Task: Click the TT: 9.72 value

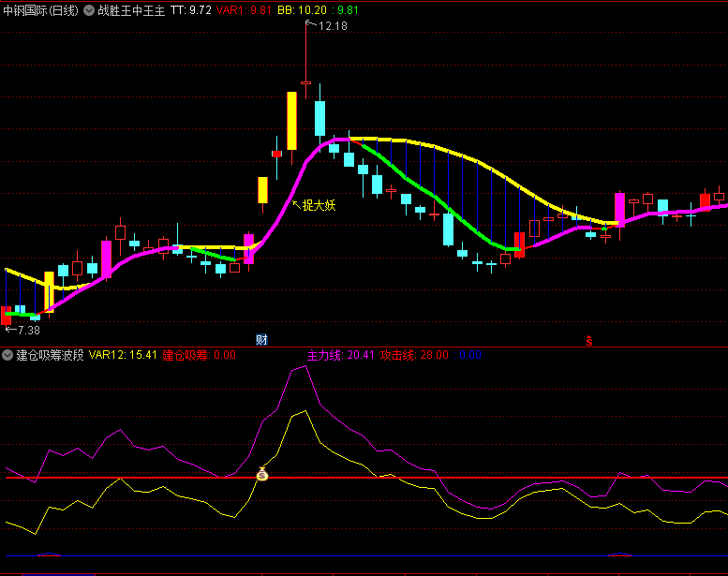Action: pos(191,10)
